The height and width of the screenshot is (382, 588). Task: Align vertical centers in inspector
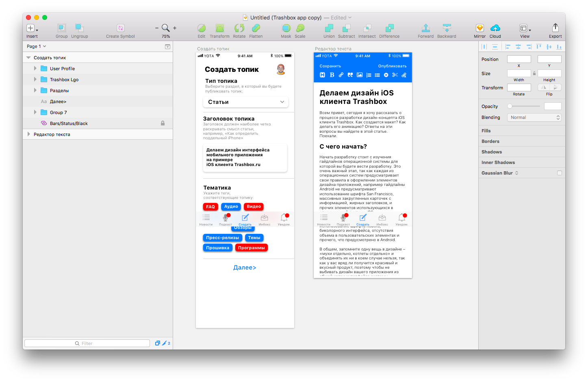549,47
